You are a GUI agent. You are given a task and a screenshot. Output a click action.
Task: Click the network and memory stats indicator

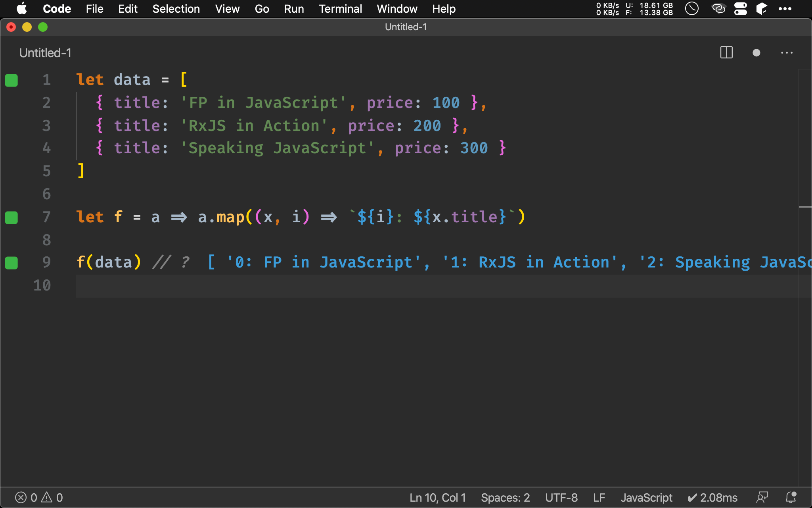(634, 9)
